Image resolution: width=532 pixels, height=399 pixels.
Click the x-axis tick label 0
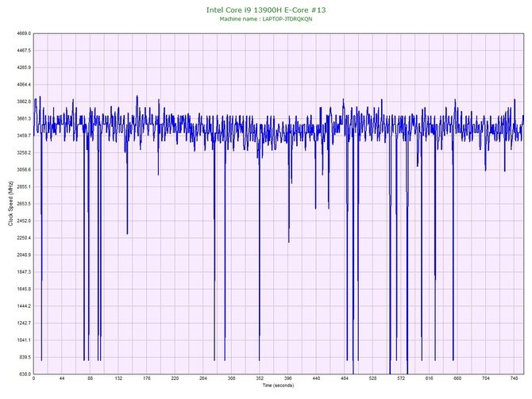(x=33, y=378)
